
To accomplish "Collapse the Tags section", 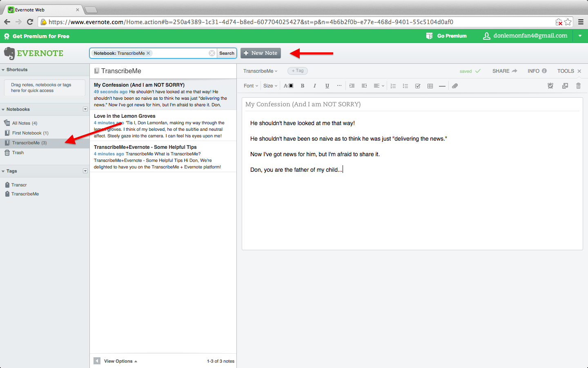I will point(3,171).
